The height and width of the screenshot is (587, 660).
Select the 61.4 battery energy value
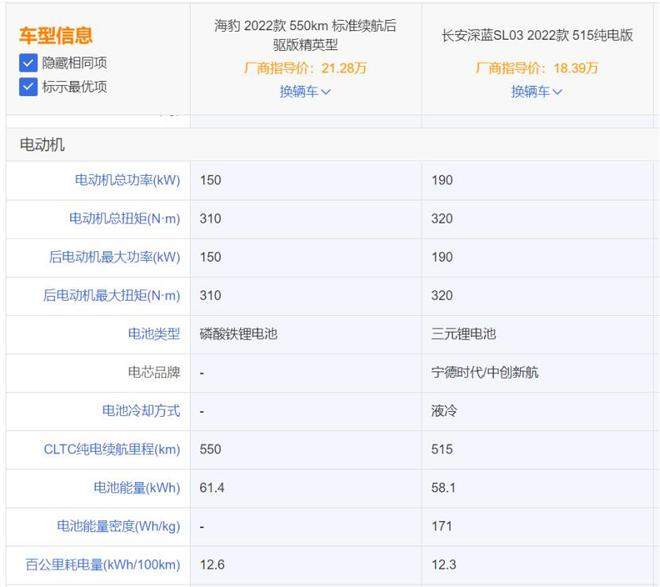click(x=212, y=488)
